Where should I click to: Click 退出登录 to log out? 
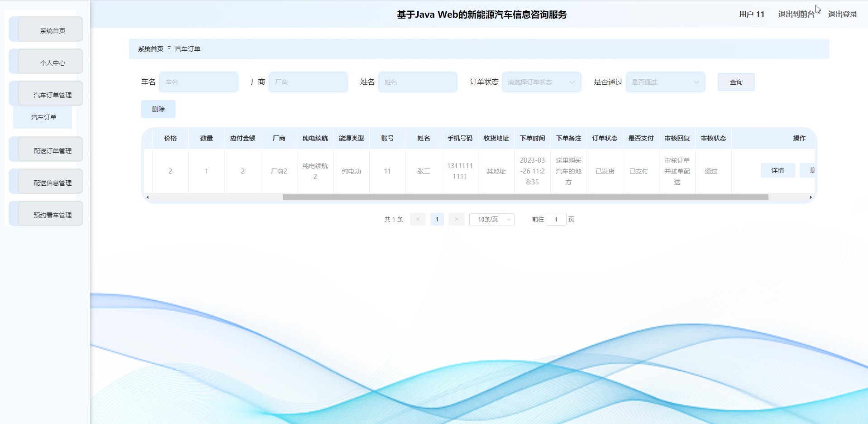click(x=842, y=14)
